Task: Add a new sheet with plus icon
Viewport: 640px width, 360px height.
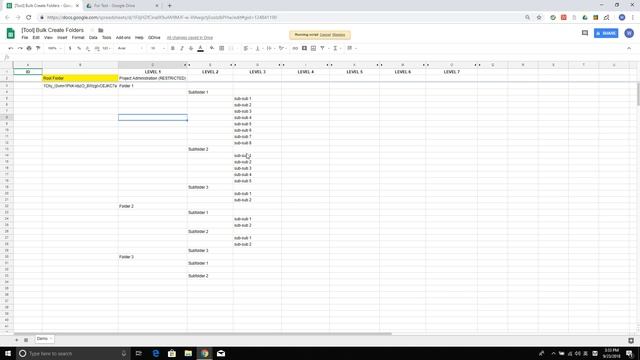Action: [17, 340]
